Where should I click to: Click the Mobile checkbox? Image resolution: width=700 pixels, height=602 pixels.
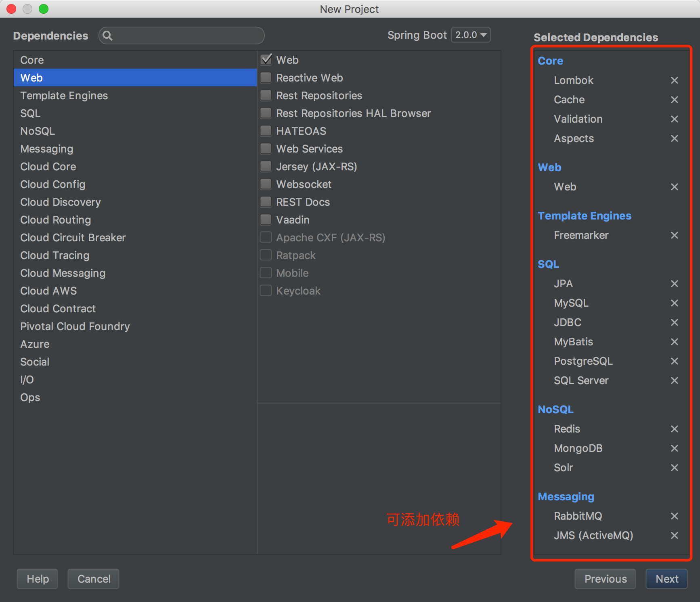pyautogui.click(x=266, y=273)
